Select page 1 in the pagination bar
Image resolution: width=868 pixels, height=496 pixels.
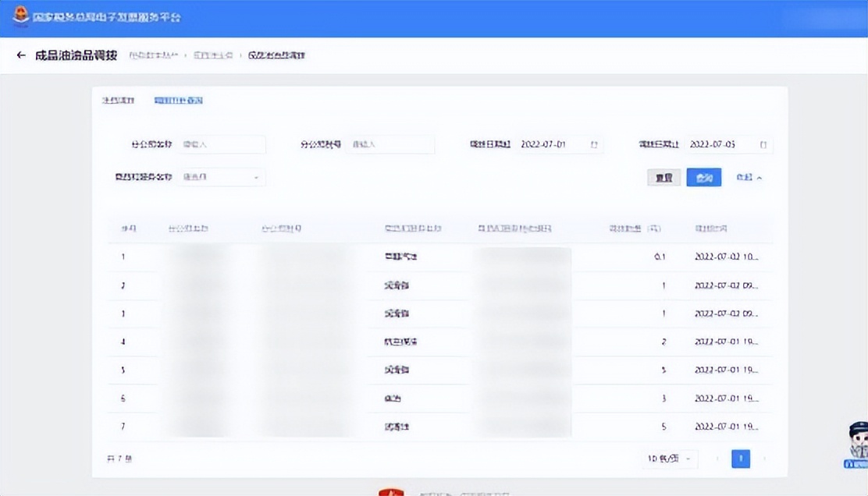[x=739, y=459]
